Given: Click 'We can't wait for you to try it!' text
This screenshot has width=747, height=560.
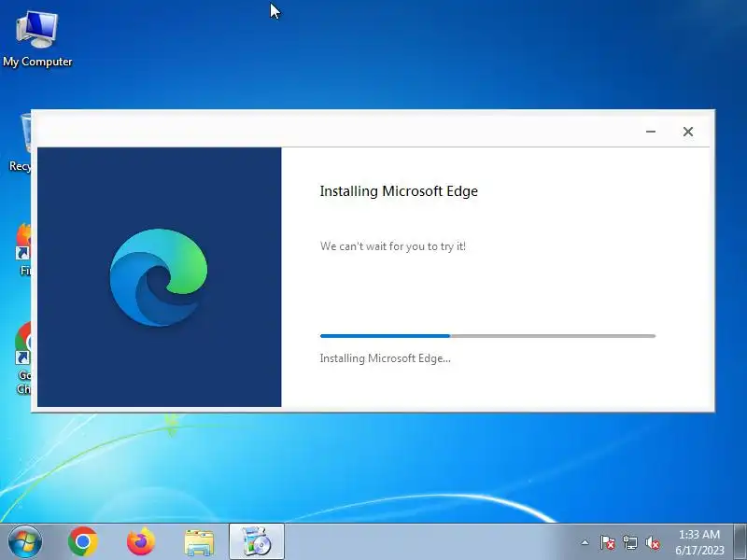Looking at the screenshot, I should (x=393, y=246).
